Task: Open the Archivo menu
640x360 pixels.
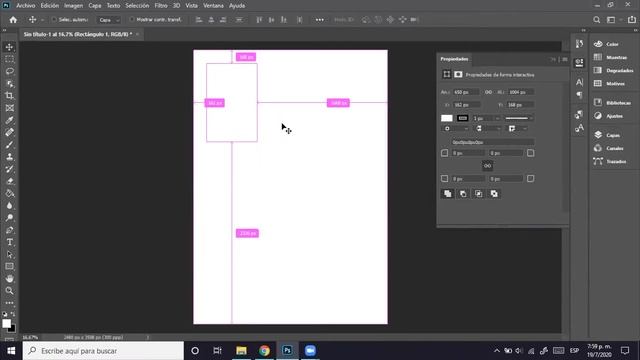Action: pyautogui.click(x=25, y=6)
